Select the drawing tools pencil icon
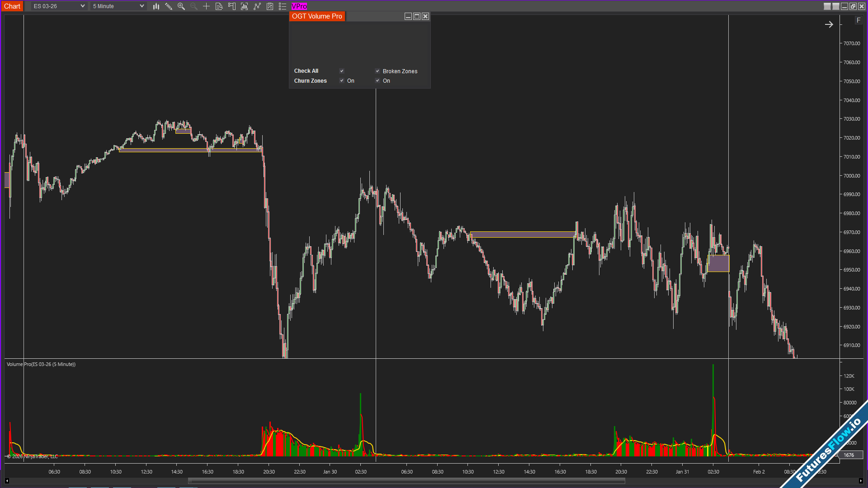 point(169,6)
